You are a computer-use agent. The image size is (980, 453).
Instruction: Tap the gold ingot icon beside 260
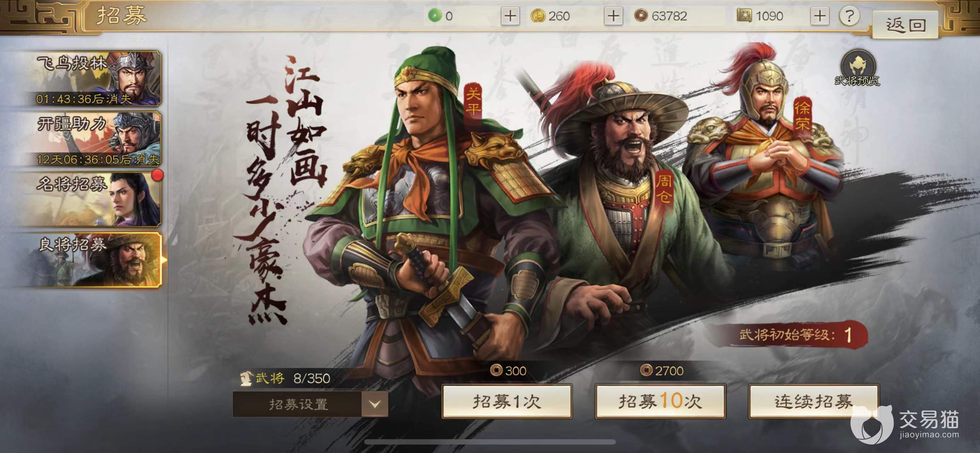(x=538, y=16)
